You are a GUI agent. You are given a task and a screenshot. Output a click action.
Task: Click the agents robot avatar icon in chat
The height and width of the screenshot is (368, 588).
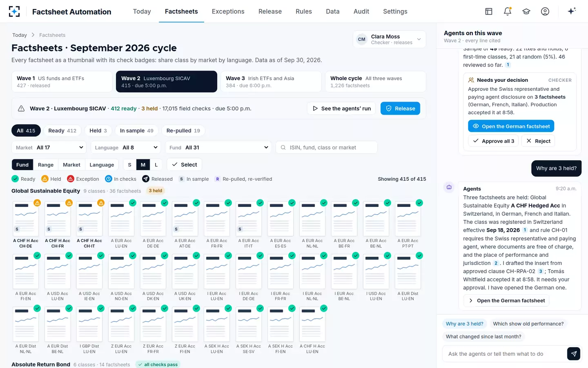pyautogui.click(x=449, y=187)
